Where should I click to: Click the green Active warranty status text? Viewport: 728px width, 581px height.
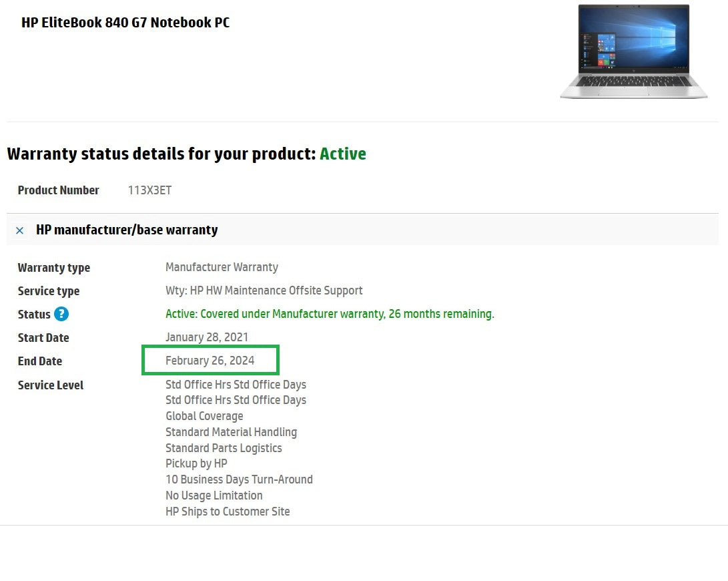342,154
